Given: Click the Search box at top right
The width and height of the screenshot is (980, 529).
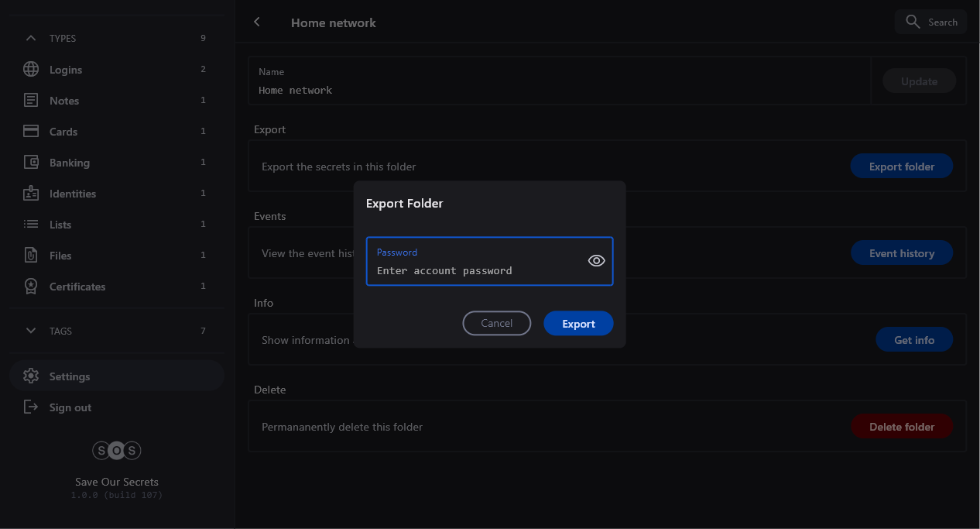Looking at the screenshot, I should [930, 22].
